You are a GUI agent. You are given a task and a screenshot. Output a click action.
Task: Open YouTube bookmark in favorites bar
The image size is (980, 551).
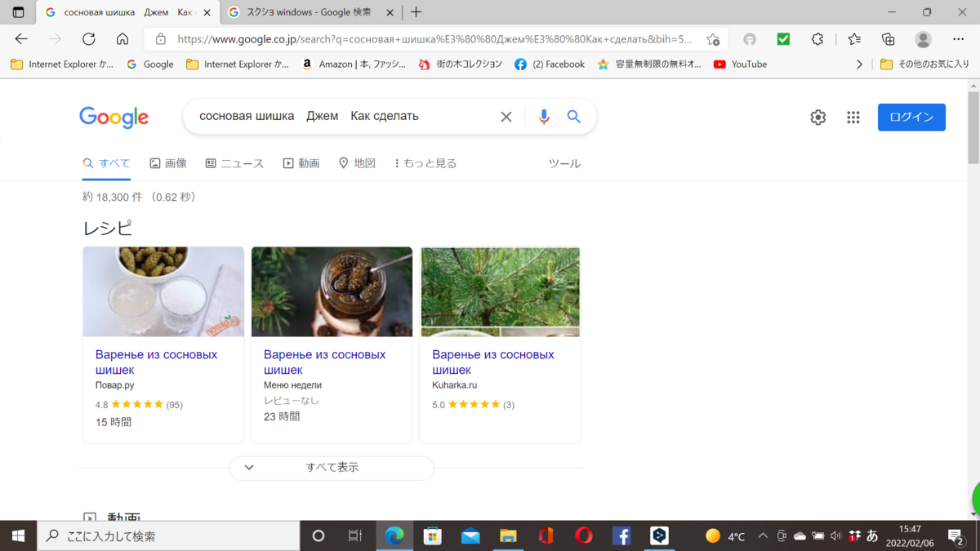click(740, 64)
